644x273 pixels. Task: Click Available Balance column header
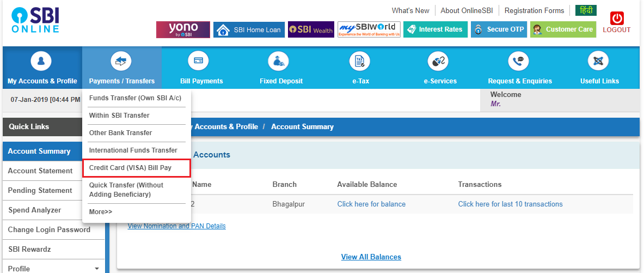(367, 185)
